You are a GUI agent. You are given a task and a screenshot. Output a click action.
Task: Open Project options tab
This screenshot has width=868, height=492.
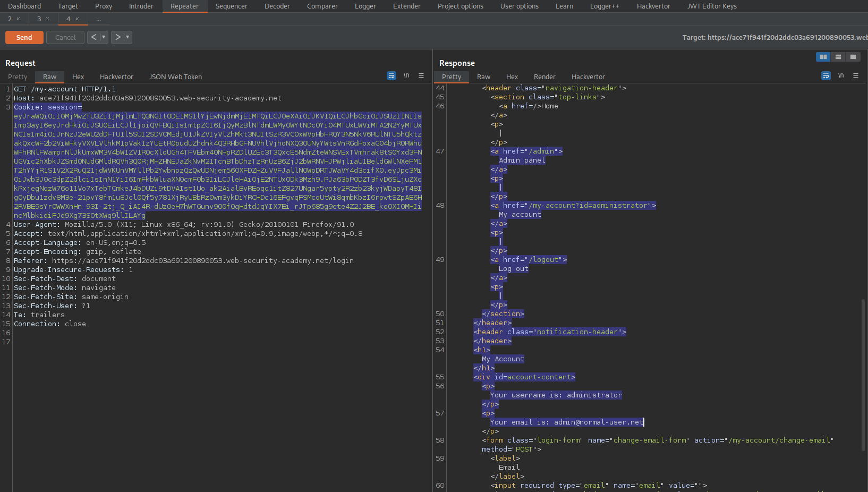pyautogui.click(x=461, y=6)
